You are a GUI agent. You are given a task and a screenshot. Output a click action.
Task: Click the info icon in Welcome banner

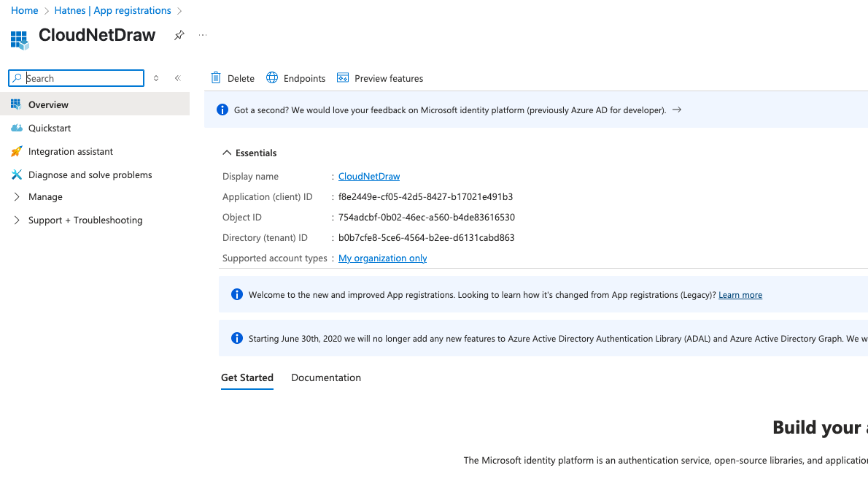coord(237,294)
